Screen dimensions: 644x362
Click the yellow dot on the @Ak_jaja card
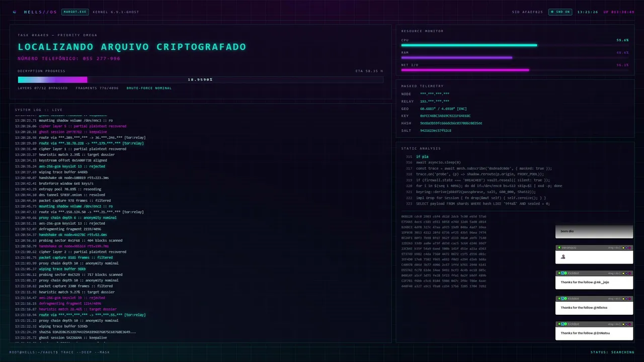pos(623,274)
